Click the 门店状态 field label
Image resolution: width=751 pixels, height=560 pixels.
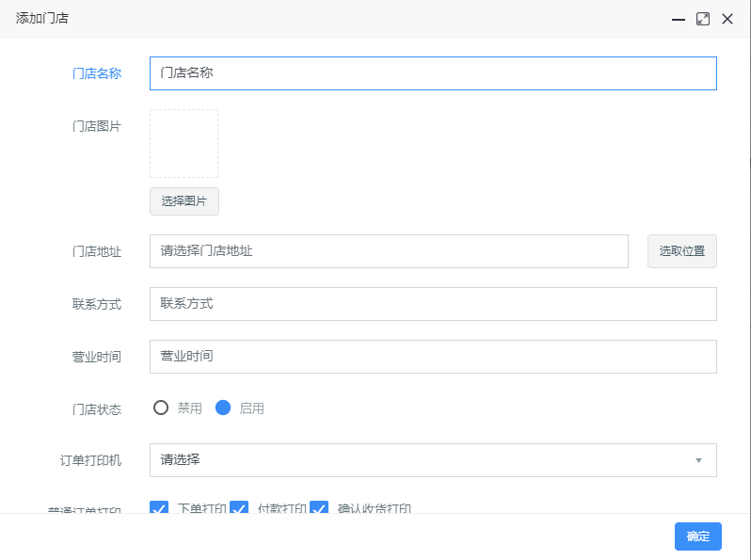click(x=97, y=408)
